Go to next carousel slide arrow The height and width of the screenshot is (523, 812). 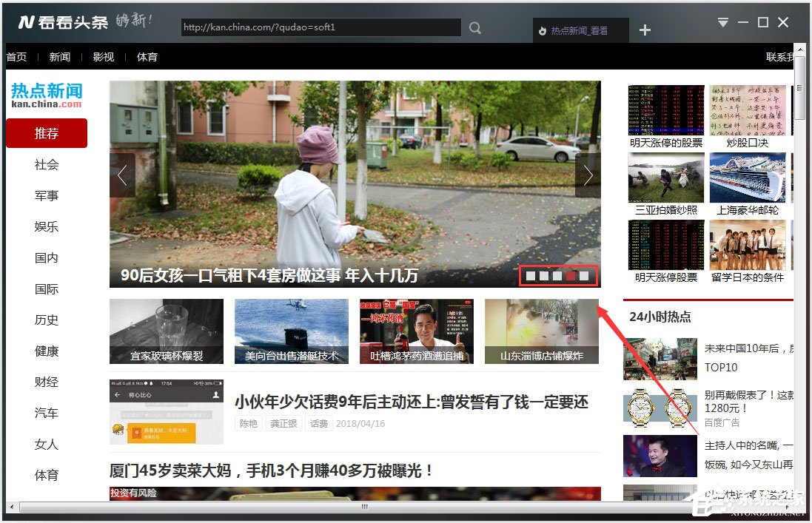pos(588,175)
